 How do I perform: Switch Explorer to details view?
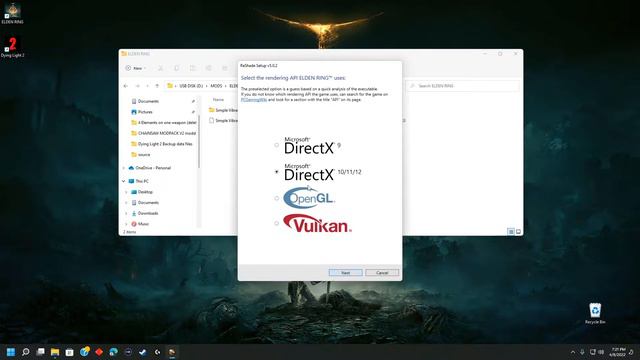[x=511, y=231]
